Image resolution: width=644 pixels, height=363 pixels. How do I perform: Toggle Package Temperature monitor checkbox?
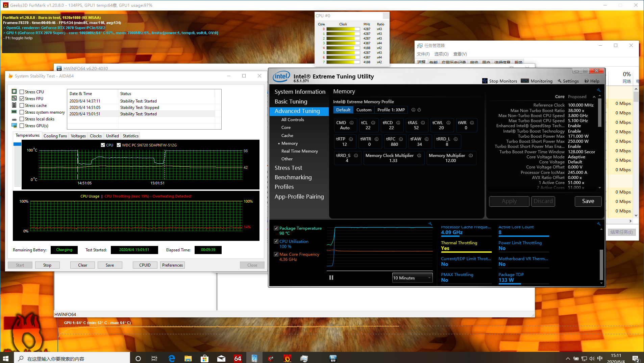coord(276,228)
